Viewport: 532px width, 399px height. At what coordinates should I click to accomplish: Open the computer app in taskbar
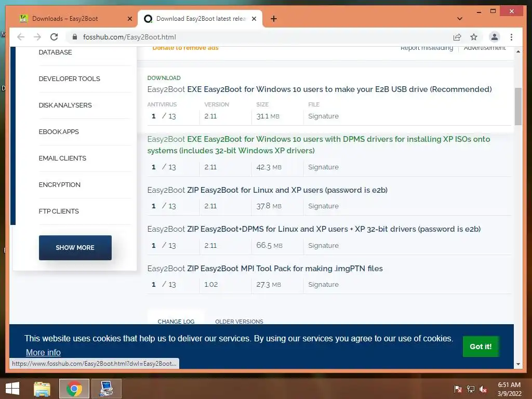click(x=107, y=389)
